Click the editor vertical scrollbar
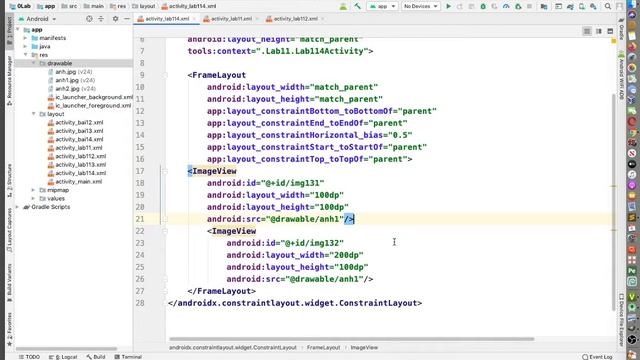Screen dimensions: 640x360 [613, 202]
